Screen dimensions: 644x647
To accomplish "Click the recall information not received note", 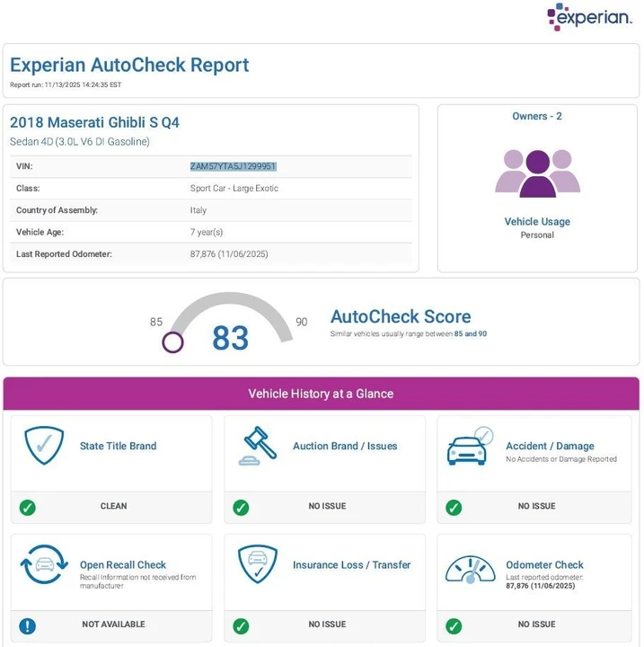I will (x=137, y=581).
